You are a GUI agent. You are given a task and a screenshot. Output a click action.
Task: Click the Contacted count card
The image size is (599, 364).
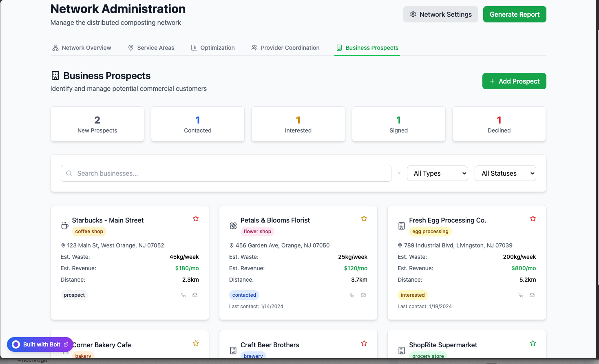coord(198,124)
